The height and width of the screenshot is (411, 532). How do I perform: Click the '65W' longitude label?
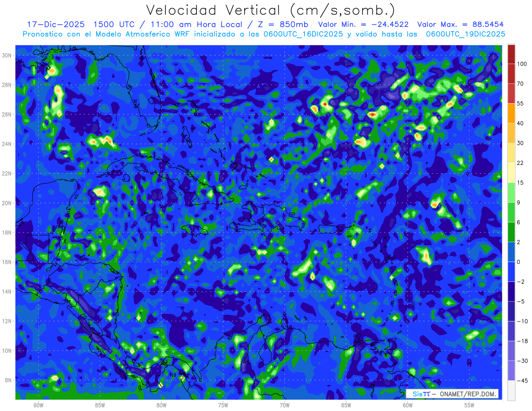(346, 405)
